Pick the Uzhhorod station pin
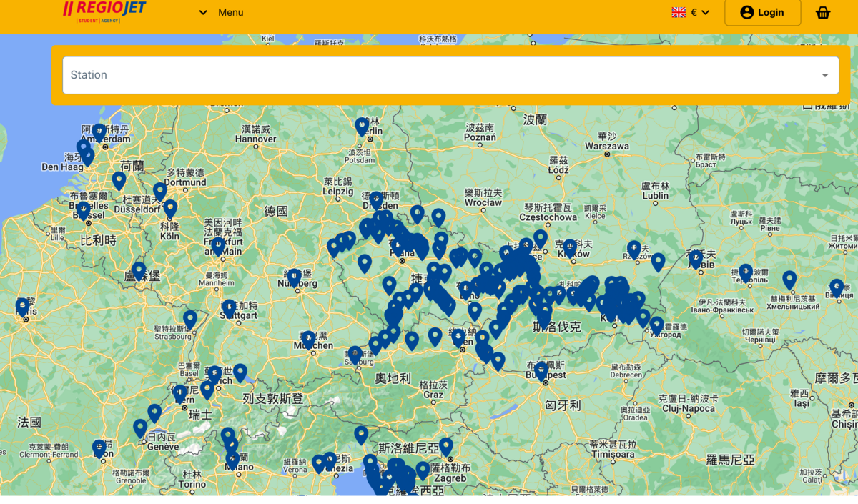Viewport: 858px width, 504px height. pyautogui.click(x=657, y=326)
